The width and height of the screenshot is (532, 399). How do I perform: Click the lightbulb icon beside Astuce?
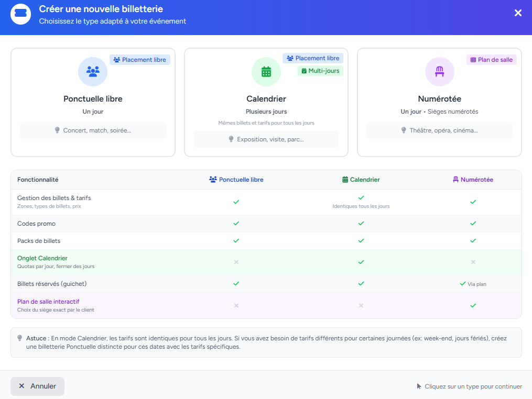(x=20, y=338)
